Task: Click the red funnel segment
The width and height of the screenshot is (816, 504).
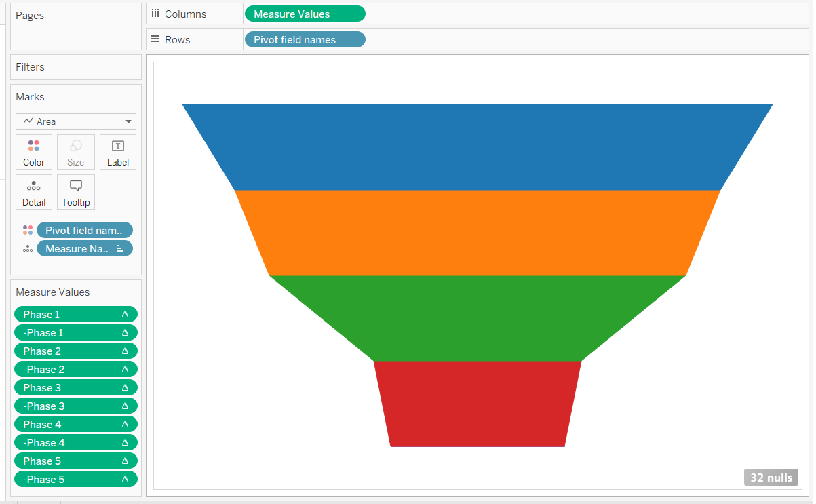Action: click(477, 404)
